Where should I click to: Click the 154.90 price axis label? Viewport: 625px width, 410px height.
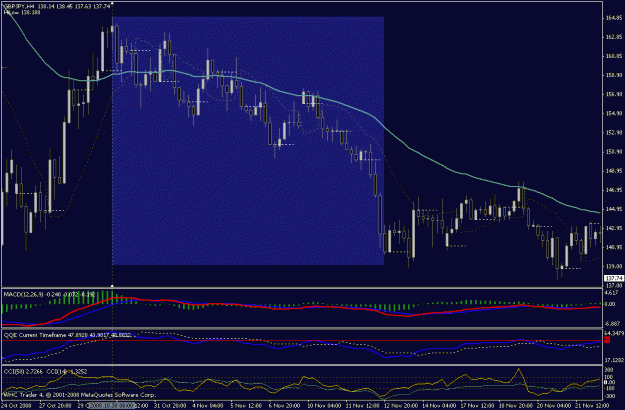613,114
